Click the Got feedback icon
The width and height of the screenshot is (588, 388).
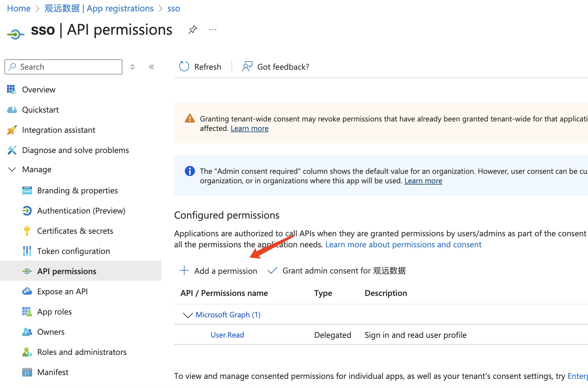[247, 67]
